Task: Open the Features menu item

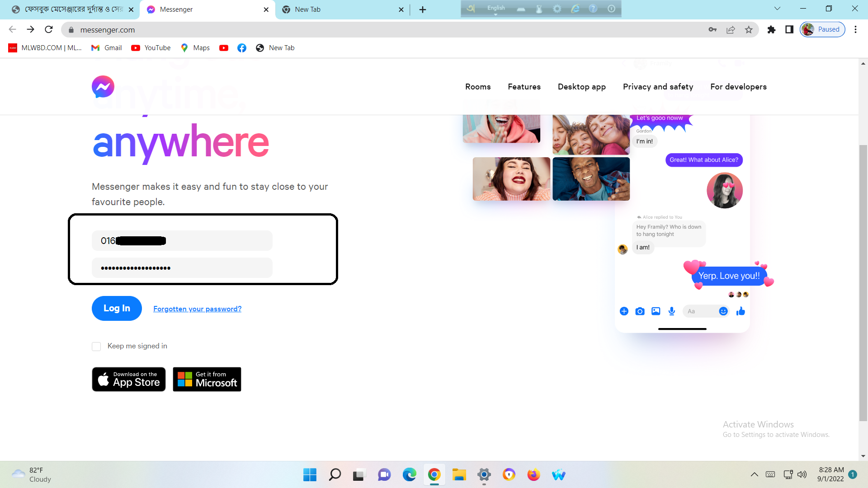Action: 524,87
